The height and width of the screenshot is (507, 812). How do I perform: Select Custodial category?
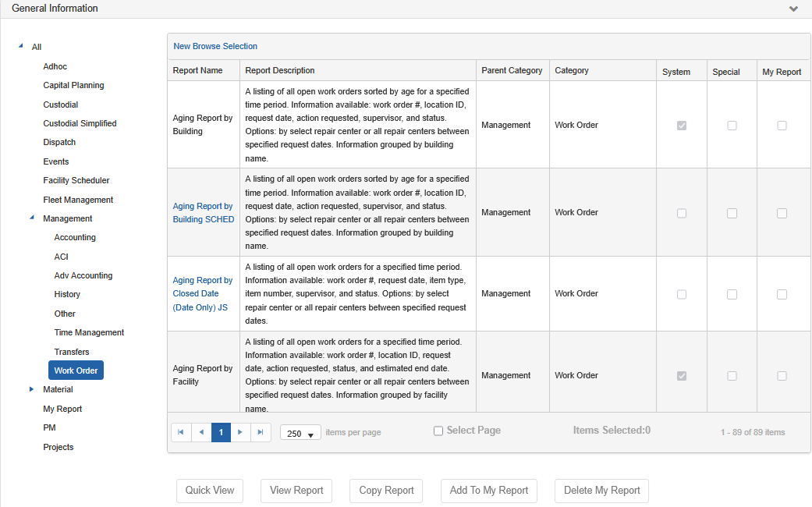(61, 105)
